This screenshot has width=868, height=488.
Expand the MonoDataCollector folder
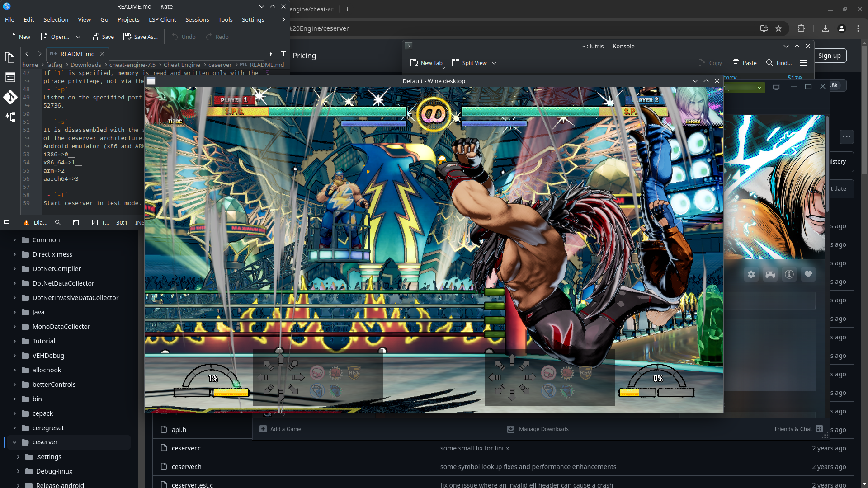14,327
